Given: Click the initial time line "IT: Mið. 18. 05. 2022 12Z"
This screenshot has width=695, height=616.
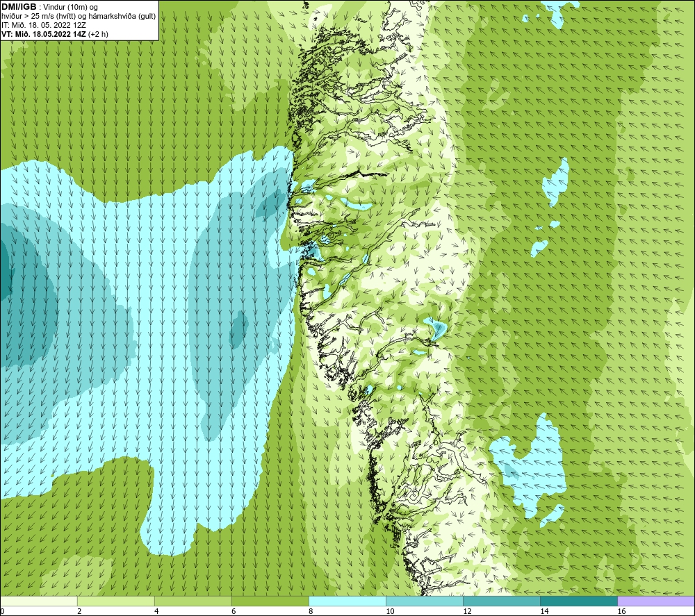Looking at the screenshot, I should click(x=43, y=25).
